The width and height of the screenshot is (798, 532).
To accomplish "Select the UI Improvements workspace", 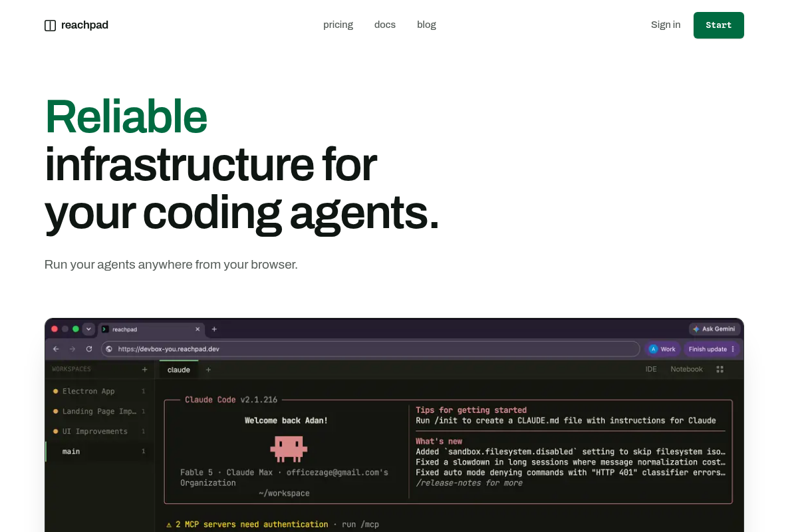I will point(99,431).
